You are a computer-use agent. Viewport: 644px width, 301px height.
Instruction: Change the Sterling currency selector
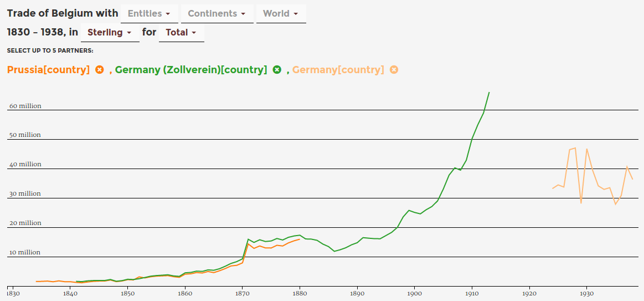(110, 32)
